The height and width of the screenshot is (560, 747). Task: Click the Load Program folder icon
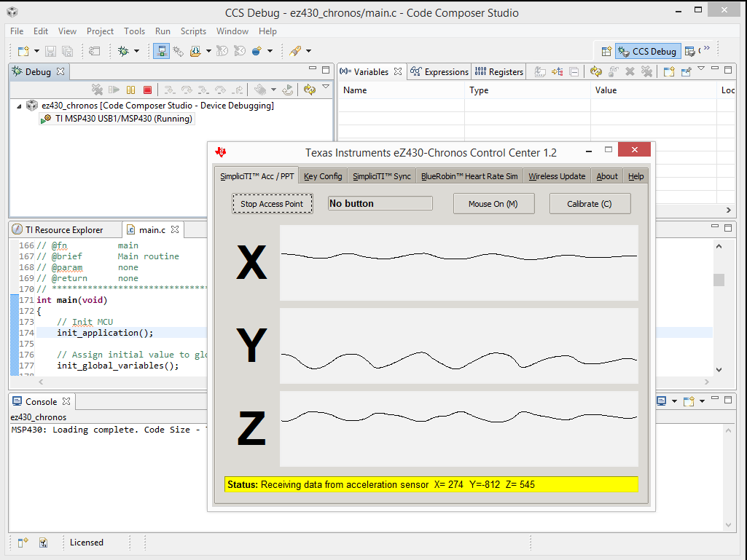[195, 51]
